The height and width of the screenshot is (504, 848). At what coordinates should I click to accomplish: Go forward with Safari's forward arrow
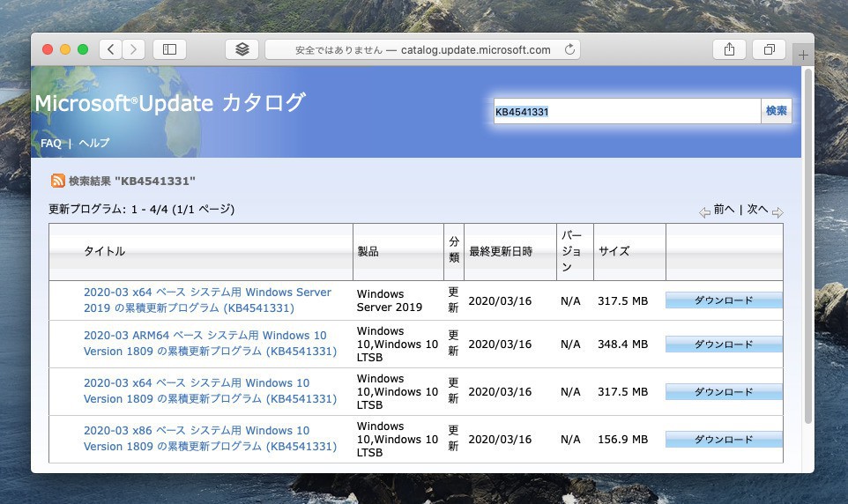(133, 49)
